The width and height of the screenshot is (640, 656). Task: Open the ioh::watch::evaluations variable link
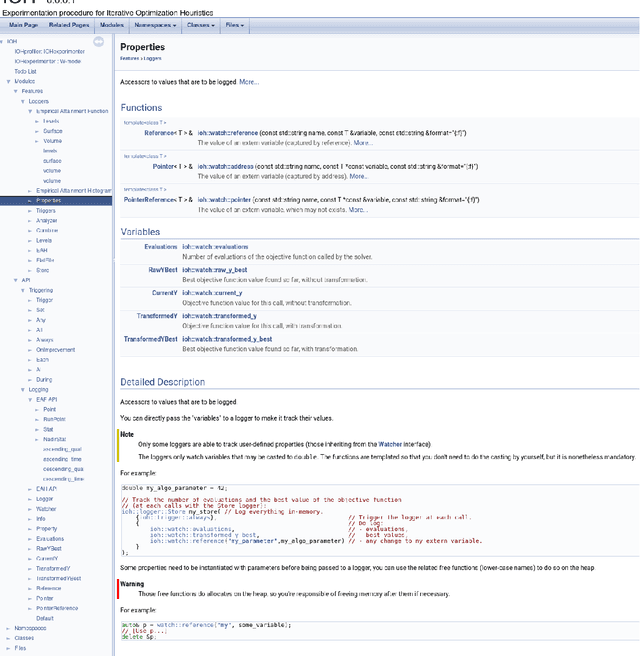click(x=214, y=246)
